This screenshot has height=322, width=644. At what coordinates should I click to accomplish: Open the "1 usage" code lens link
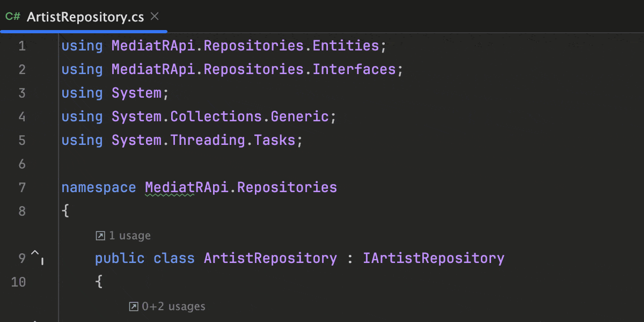tap(129, 236)
